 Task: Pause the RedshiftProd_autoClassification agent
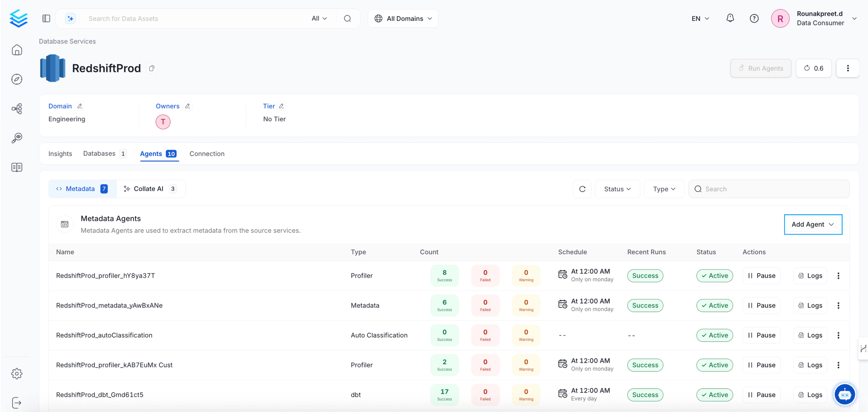(x=761, y=335)
